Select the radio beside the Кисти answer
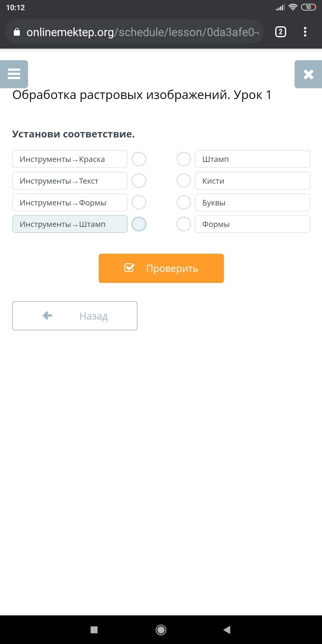The image size is (322, 644). tap(184, 181)
